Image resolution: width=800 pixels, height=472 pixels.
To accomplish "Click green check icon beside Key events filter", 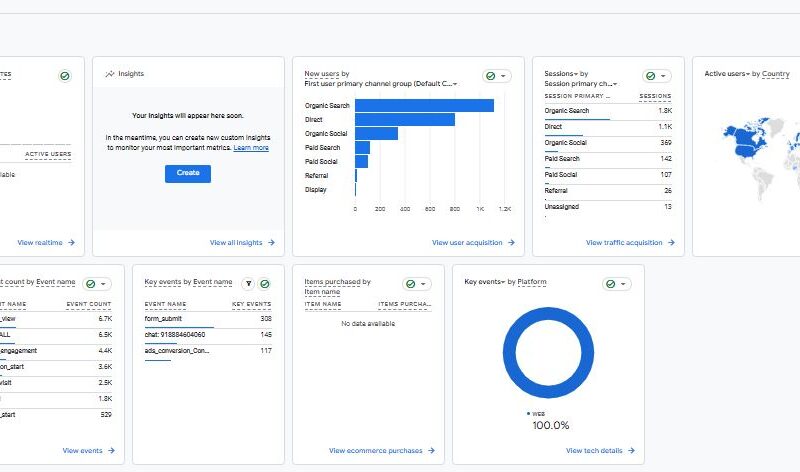I will tap(263, 284).
